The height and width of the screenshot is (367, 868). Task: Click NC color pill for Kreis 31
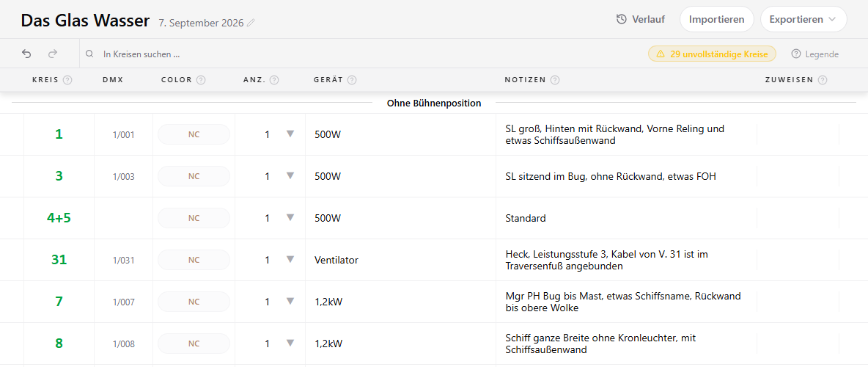point(194,260)
